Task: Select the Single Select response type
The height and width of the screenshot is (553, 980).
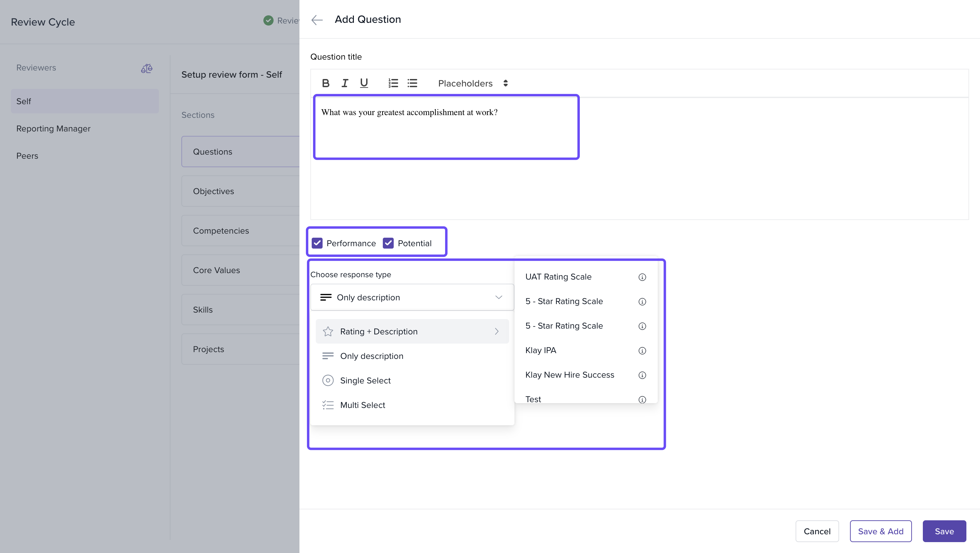Action: click(x=365, y=381)
